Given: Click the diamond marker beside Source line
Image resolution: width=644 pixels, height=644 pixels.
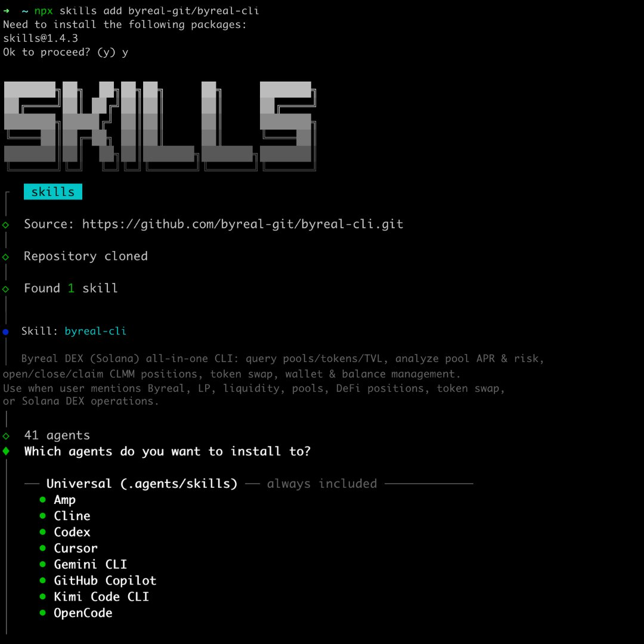Looking at the screenshot, I should (x=6, y=225).
